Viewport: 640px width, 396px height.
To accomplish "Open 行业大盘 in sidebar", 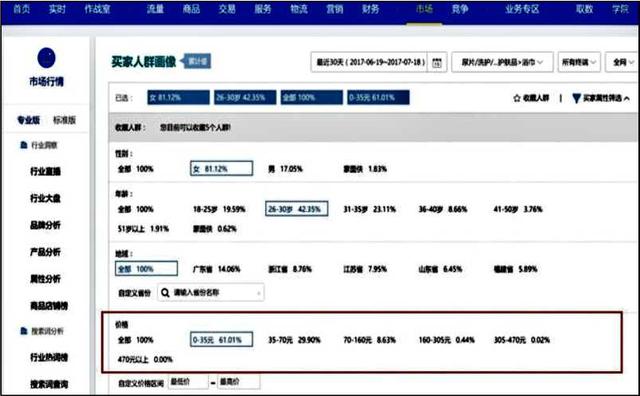I will (45, 198).
